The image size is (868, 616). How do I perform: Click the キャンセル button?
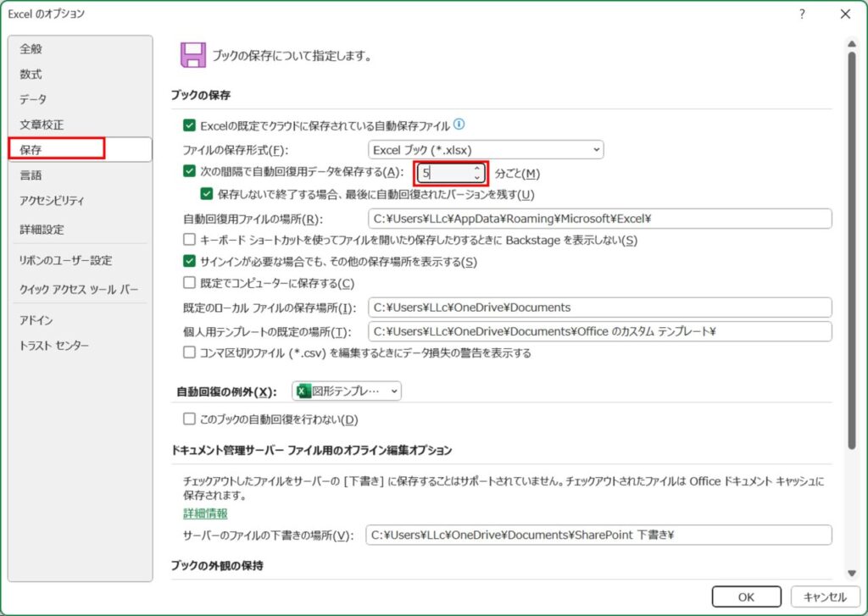click(825, 597)
